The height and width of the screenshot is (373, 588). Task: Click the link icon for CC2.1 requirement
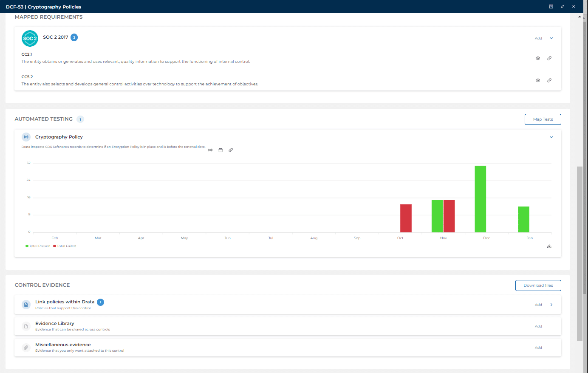coord(549,58)
